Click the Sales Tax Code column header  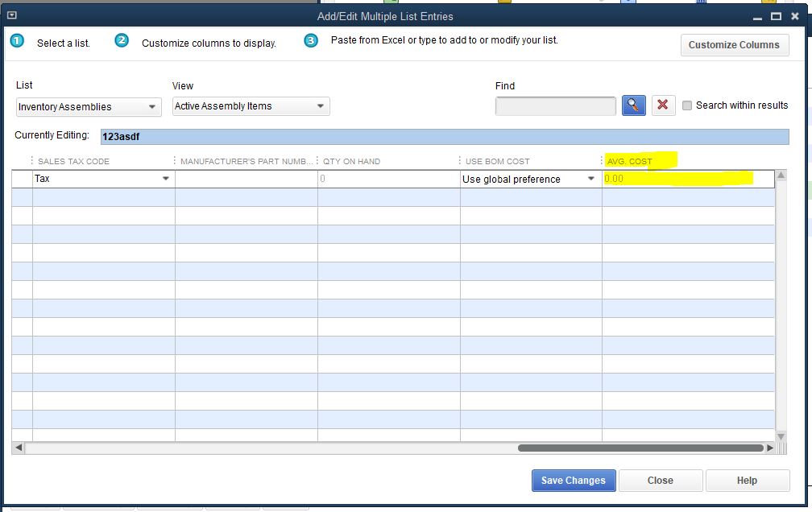click(x=73, y=161)
